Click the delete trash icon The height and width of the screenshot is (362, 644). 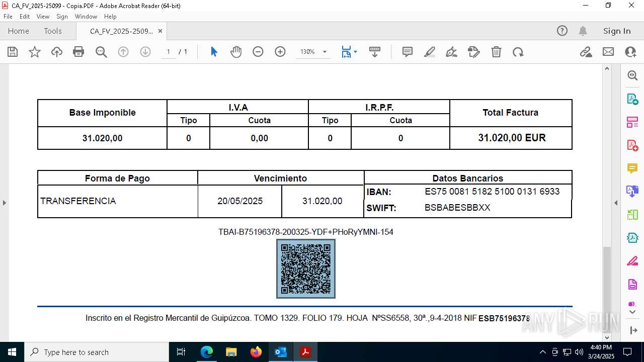[496, 52]
